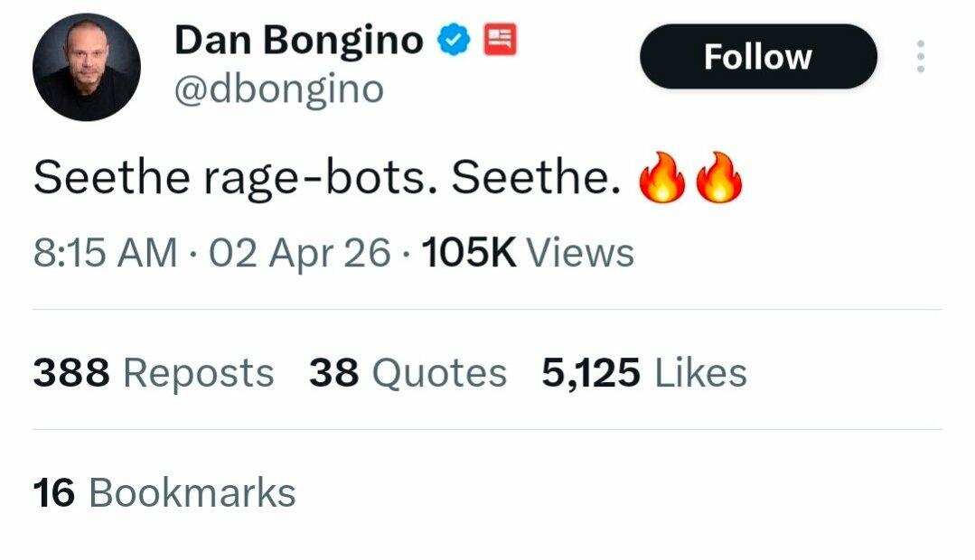Click the 16 Bookmarks count
This screenshot has height=560, width=975.
(x=164, y=493)
